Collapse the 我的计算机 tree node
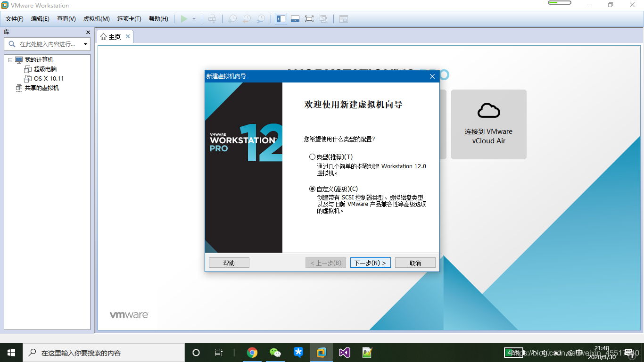The height and width of the screenshot is (362, 644). (x=10, y=60)
